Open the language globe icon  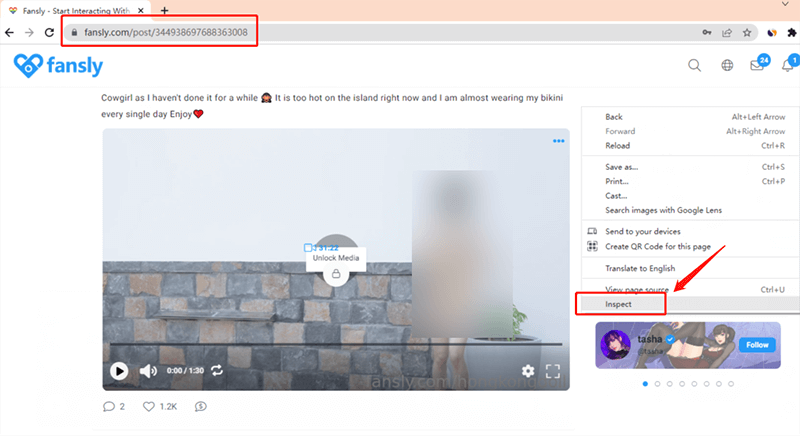click(x=727, y=66)
